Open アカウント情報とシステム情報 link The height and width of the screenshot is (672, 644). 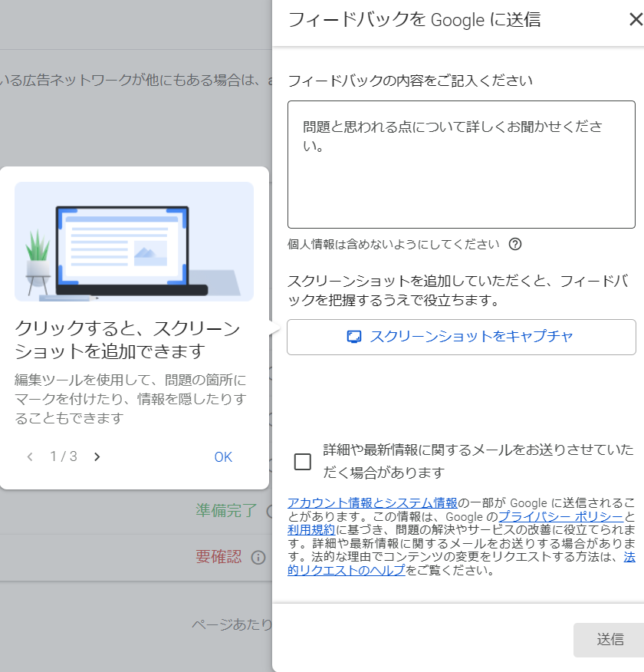click(x=372, y=502)
